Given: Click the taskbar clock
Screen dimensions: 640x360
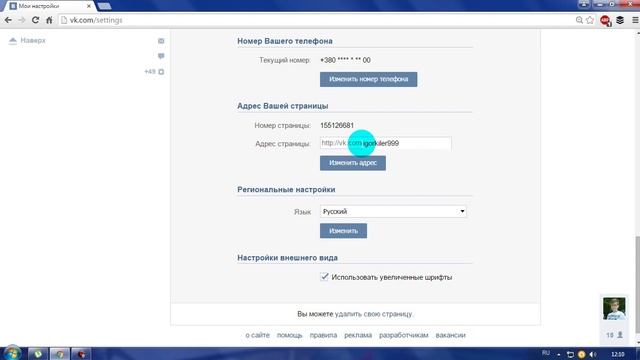Looking at the screenshot, I should pyautogui.click(x=618, y=354).
